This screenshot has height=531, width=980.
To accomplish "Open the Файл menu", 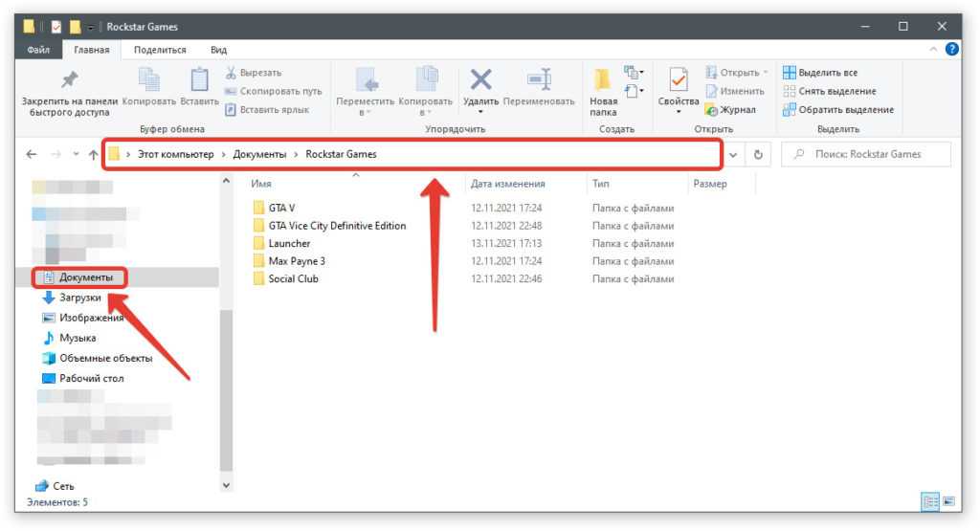I will pos(39,50).
